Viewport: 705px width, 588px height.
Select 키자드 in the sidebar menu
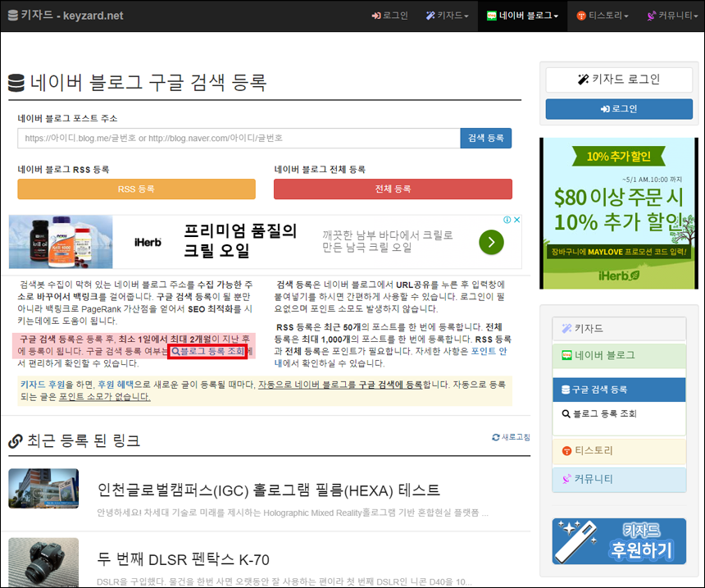tap(619, 328)
